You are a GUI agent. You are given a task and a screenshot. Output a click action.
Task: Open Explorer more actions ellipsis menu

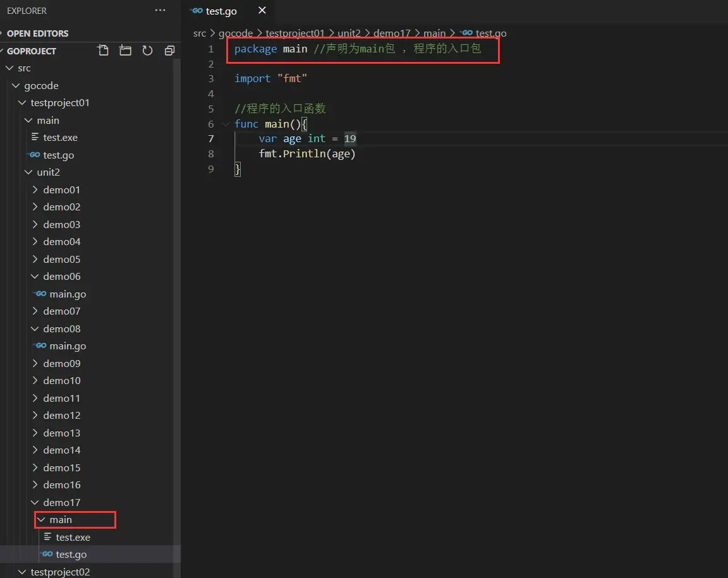[161, 11]
